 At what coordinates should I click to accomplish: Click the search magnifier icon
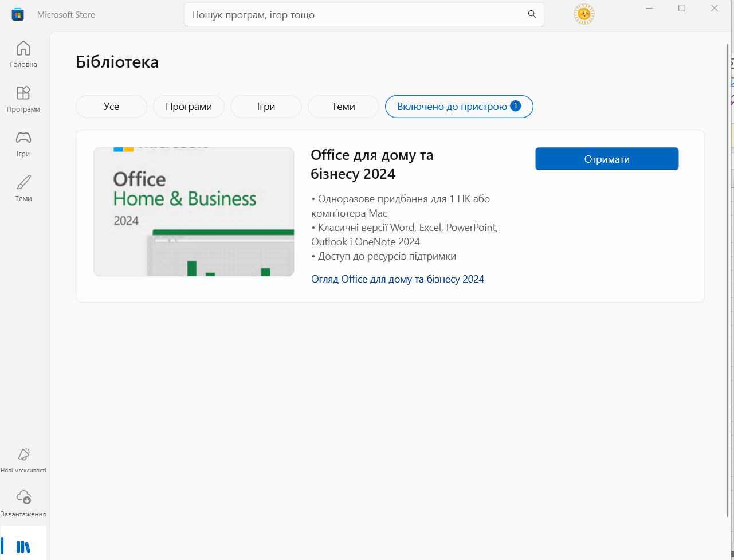click(532, 14)
